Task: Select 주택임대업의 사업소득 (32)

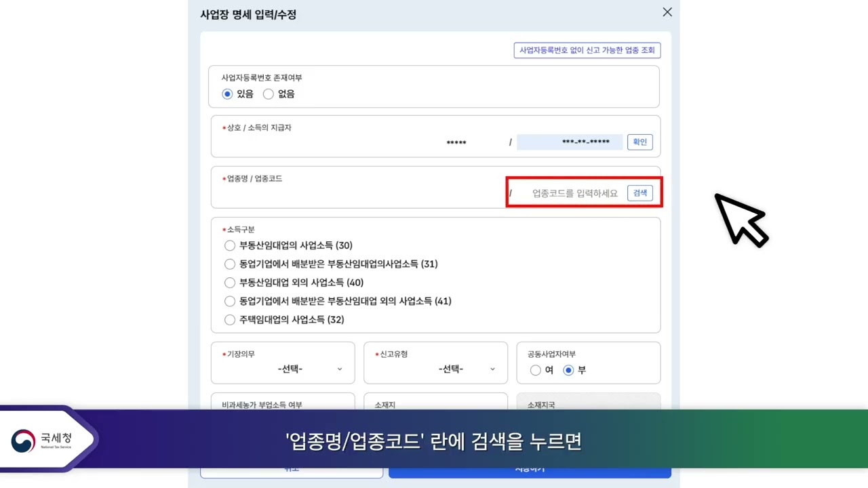Action: pyautogui.click(x=230, y=319)
